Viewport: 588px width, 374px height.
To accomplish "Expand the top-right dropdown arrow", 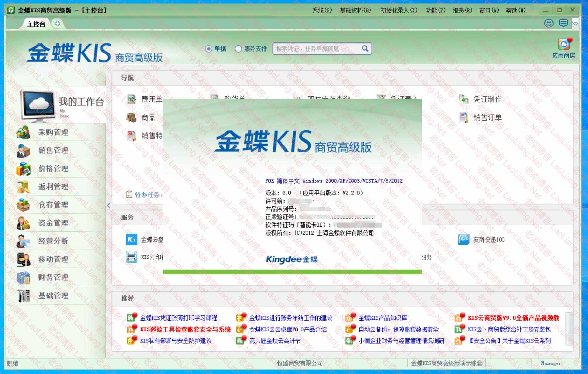I will pos(575,23).
